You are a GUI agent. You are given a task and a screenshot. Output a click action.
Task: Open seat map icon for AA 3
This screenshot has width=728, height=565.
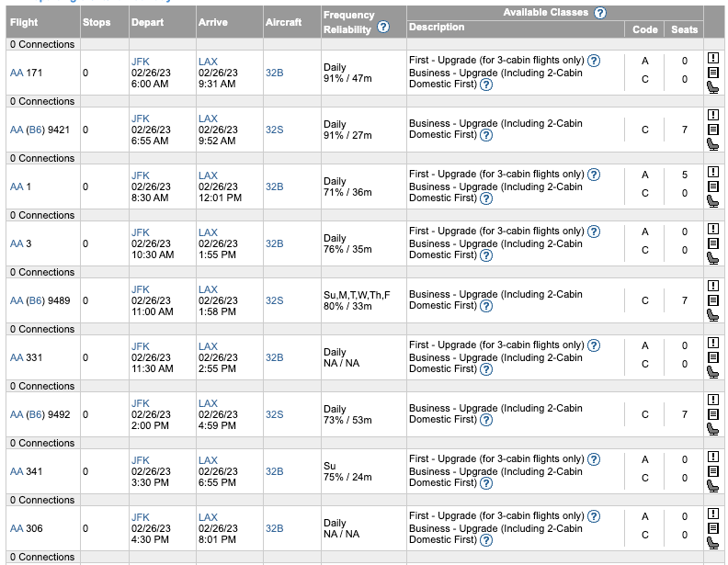click(x=712, y=258)
